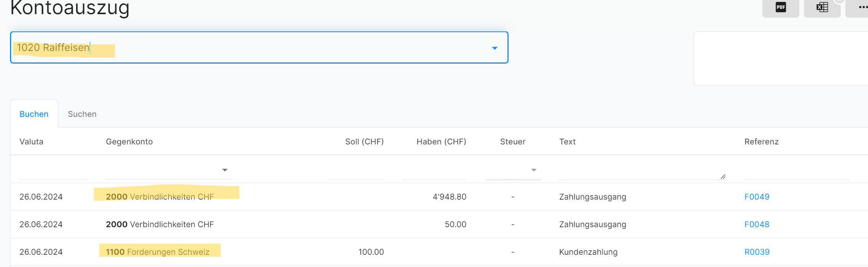
Task: Select the 4'948.80 Zahlungsausgang row
Action: tap(439, 197)
